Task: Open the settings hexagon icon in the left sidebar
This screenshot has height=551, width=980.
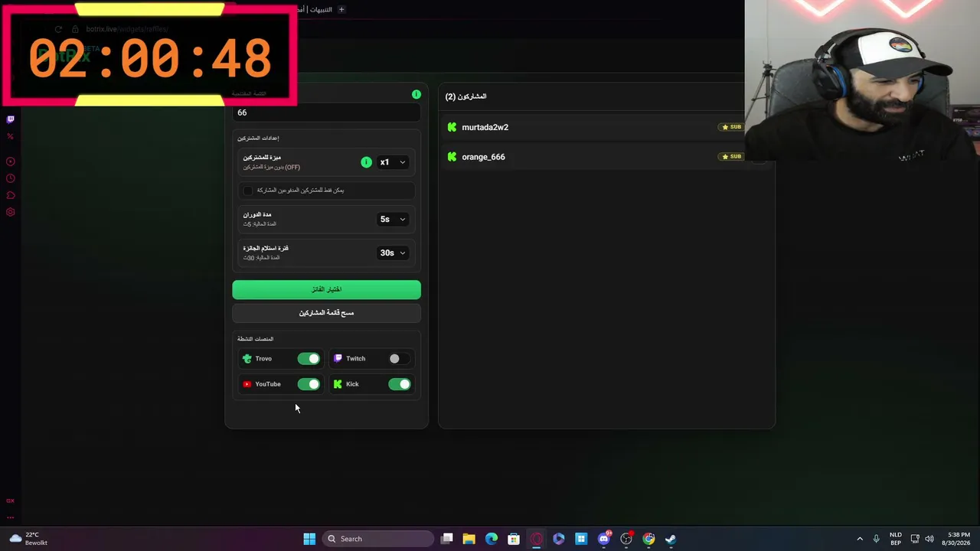Action: 11,212
